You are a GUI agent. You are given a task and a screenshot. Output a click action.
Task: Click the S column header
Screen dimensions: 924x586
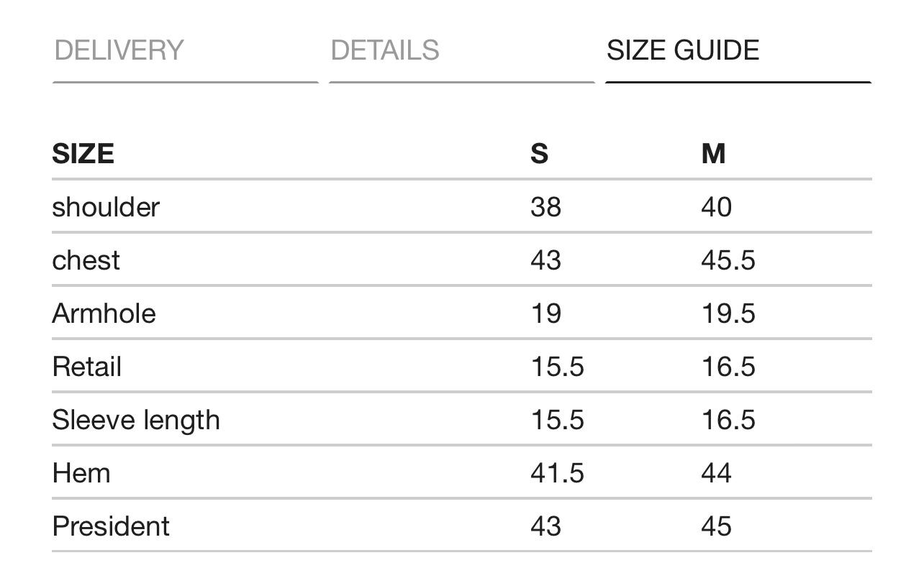(x=539, y=154)
